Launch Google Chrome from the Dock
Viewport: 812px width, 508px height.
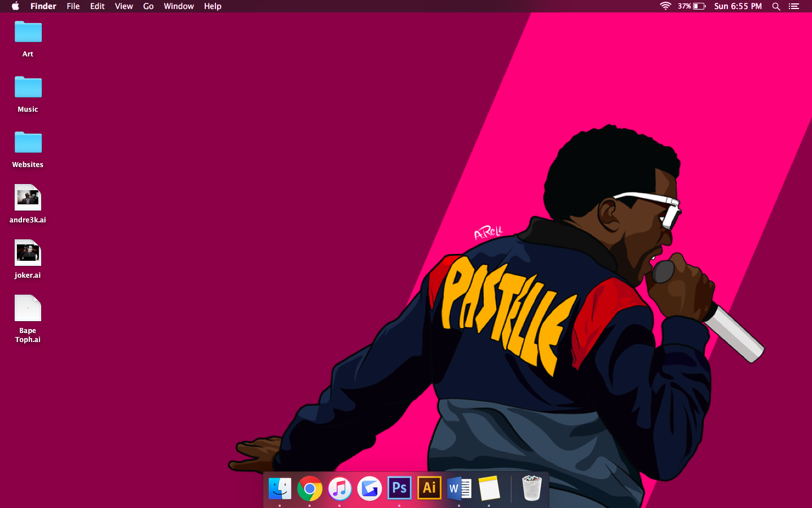click(x=310, y=489)
